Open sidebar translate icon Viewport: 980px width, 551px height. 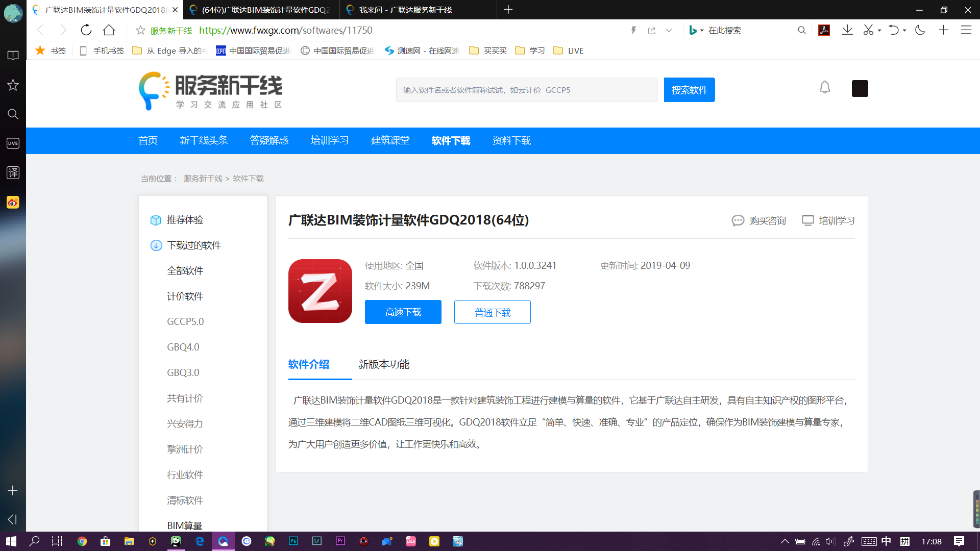[13, 172]
